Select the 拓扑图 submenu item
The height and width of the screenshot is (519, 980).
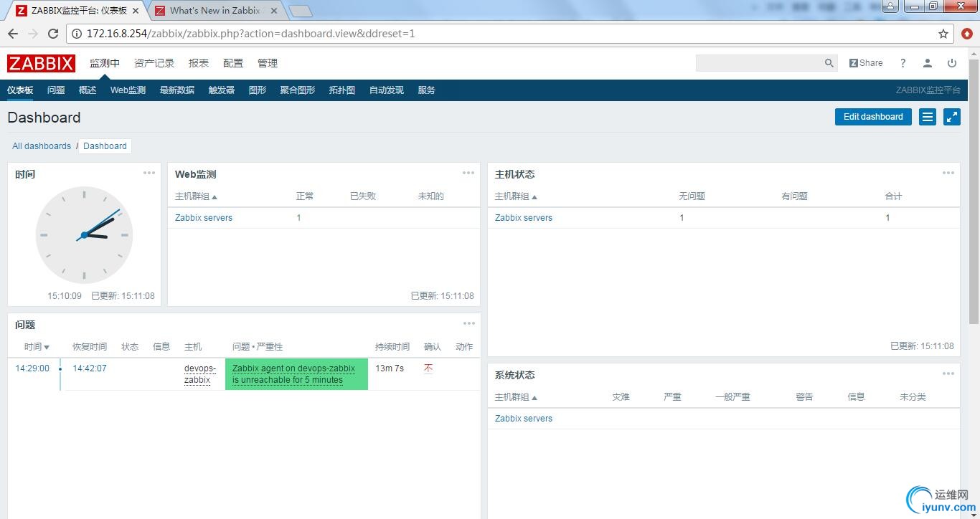pos(342,90)
